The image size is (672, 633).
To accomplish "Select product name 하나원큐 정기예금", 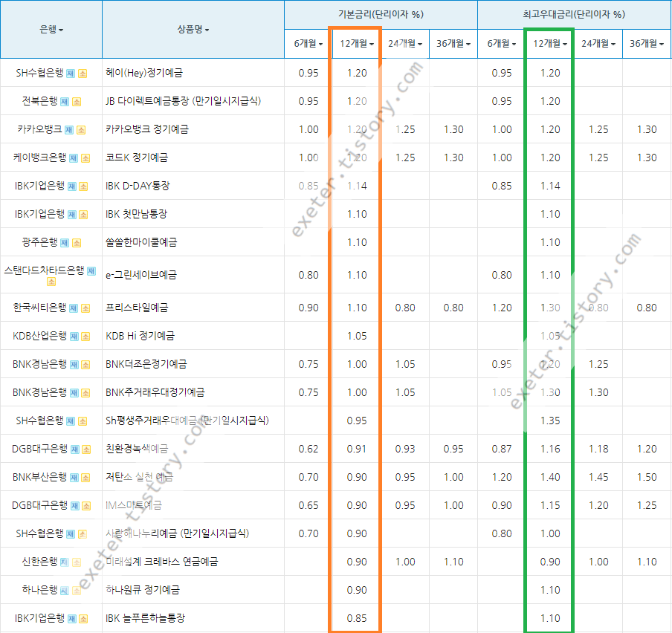I will pos(143,590).
